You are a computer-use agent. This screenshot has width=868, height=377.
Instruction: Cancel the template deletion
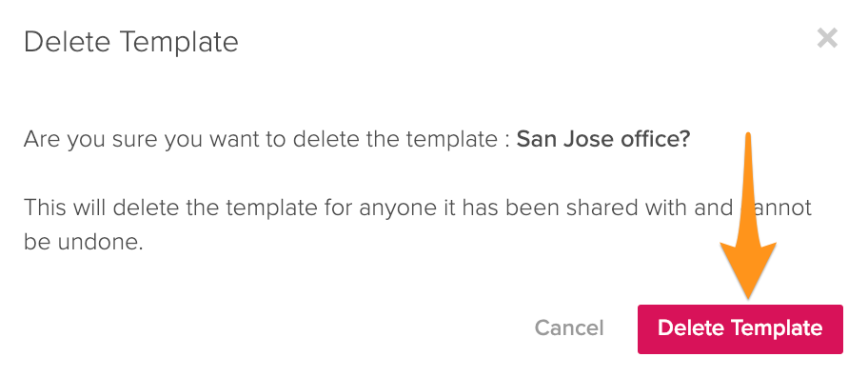pyautogui.click(x=569, y=327)
